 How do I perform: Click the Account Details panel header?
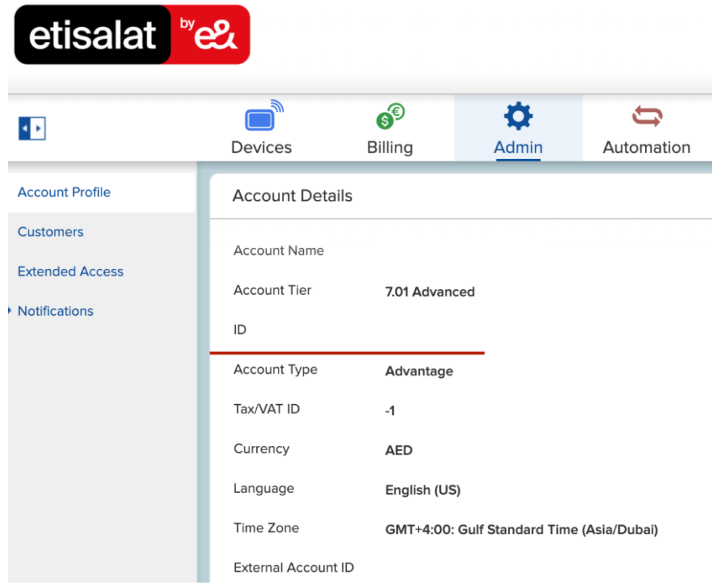(292, 196)
